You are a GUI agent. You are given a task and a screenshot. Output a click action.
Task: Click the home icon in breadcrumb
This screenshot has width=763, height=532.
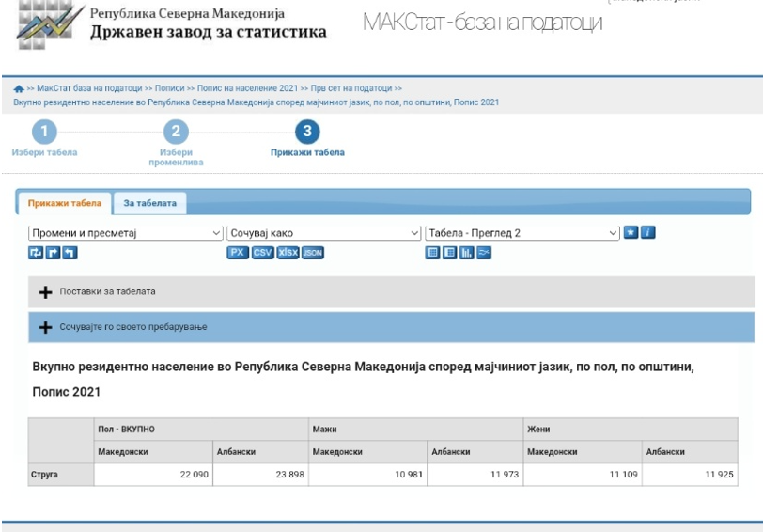(19, 88)
